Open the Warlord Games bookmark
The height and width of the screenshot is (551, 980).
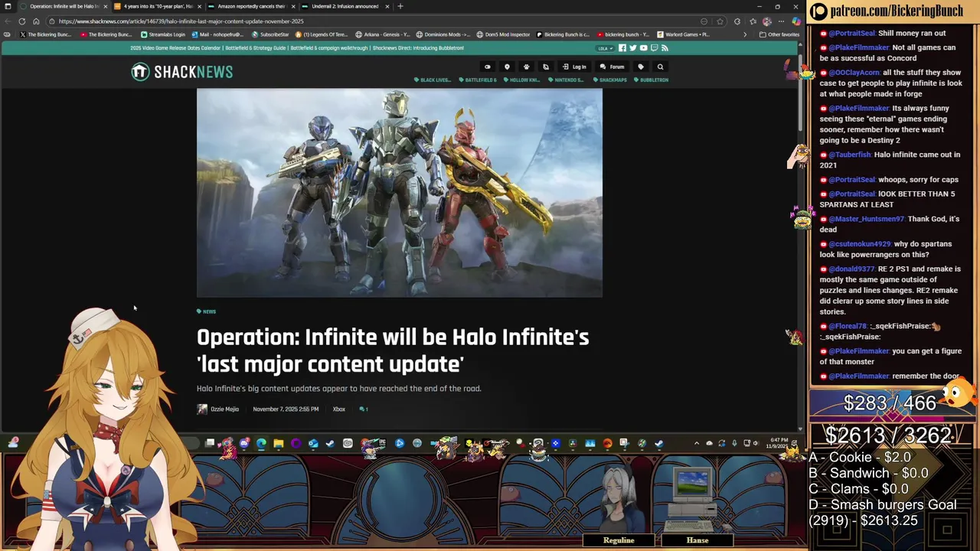[x=683, y=34]
